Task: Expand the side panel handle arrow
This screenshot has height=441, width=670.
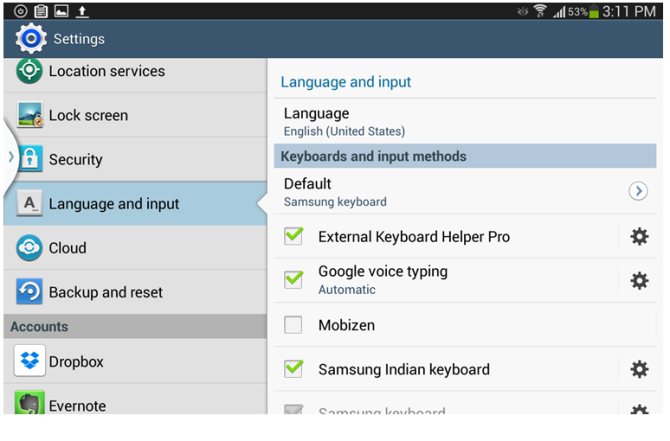Action: (x=11, y=157)
